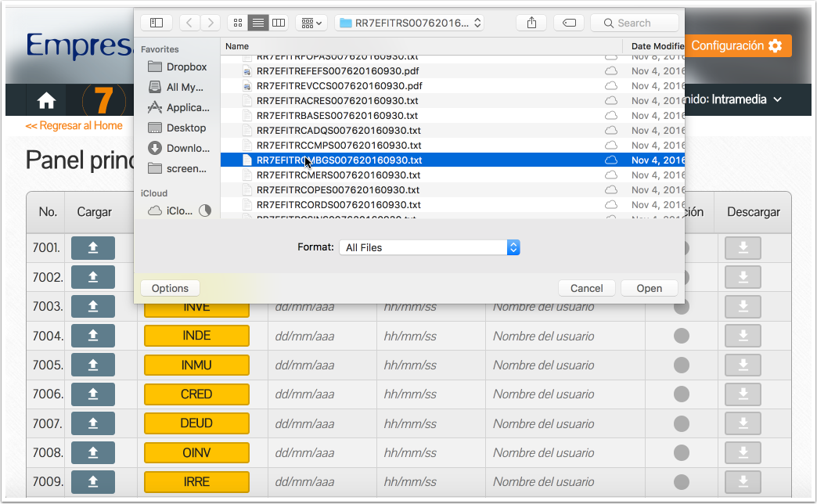Click the Cancel button in dialog
The height and width of the screenshot is (504, 817).
tap(586, 288)
